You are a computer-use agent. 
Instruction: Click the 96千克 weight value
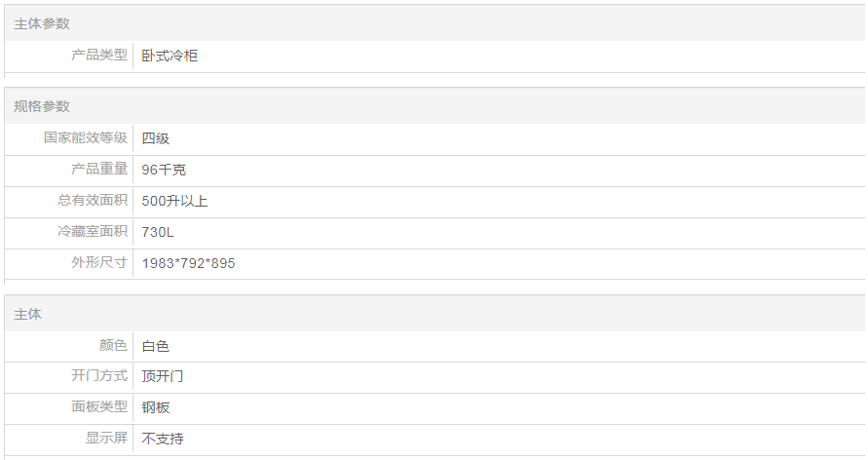point(164,170)
